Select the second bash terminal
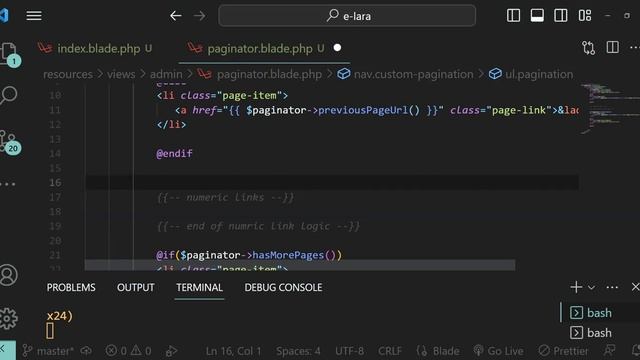 [x=600, y=333]
